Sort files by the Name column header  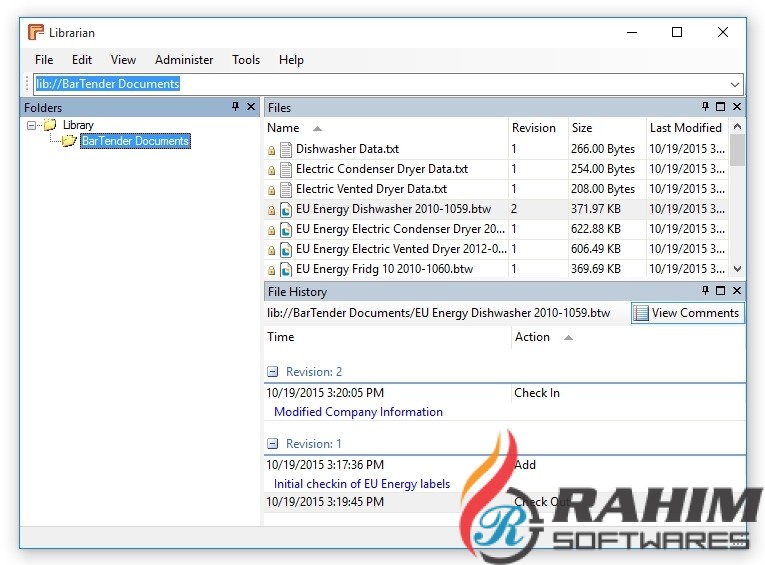pyautogui.click(x=284, y=128)
